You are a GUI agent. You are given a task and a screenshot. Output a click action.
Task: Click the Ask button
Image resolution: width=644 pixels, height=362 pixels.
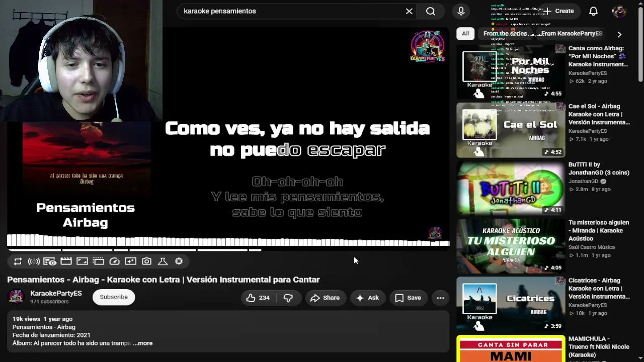click(368, 298)
